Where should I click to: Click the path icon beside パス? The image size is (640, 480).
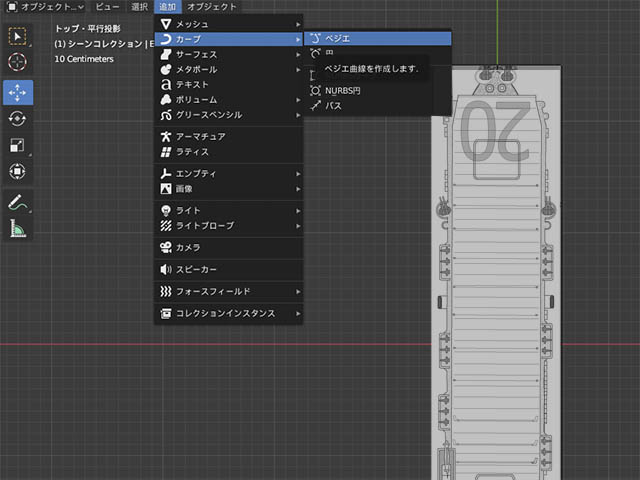point(315,106)
